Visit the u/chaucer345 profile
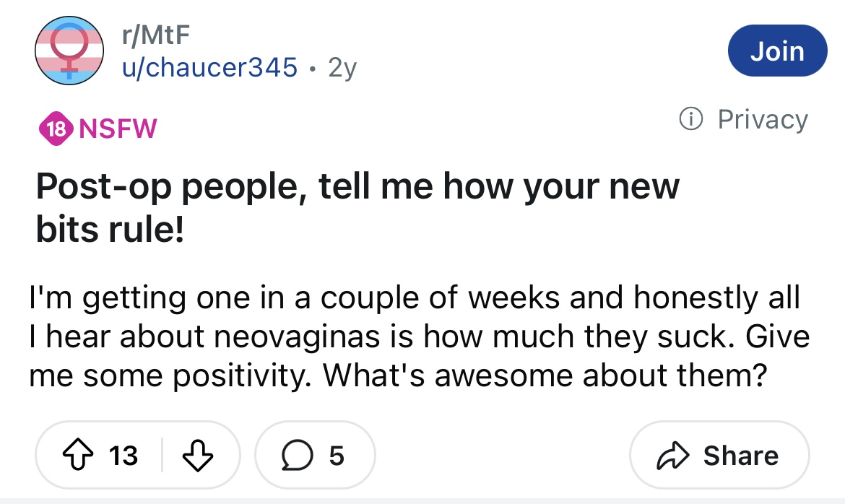845x504 pixels. coord(208,67)
